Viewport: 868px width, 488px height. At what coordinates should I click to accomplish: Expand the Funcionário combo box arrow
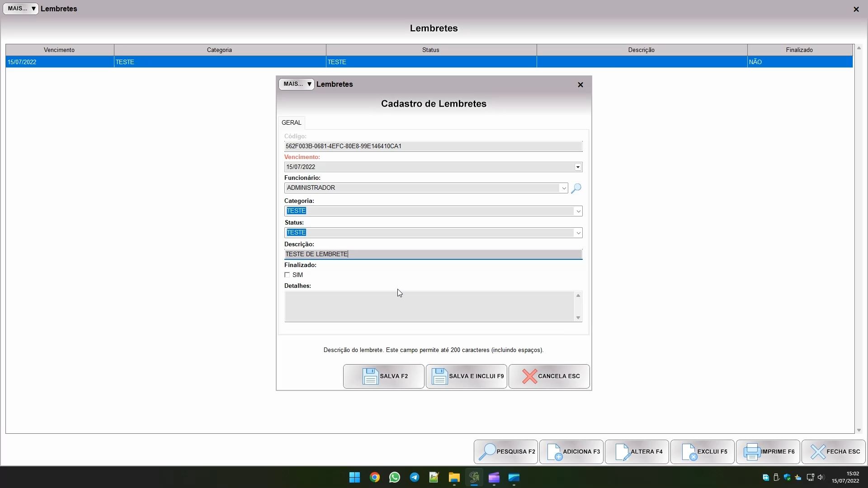tap(564, 188)
